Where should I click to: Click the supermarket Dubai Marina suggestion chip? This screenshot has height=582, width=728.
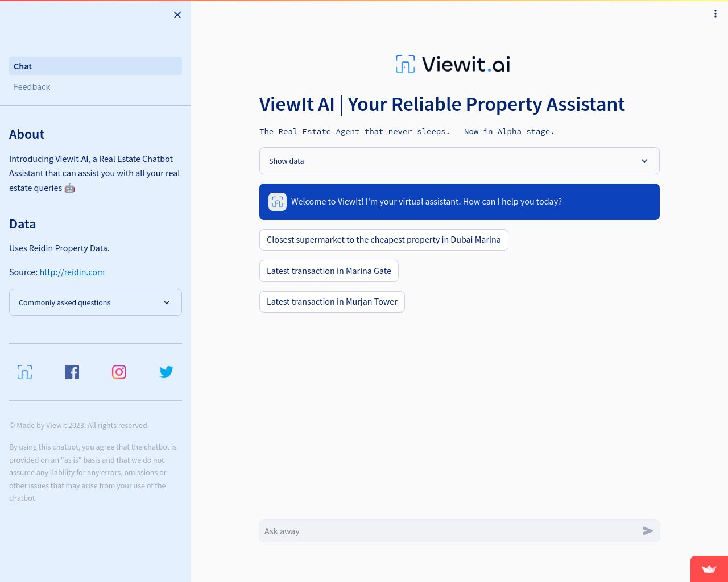click(x=383, y=239)
